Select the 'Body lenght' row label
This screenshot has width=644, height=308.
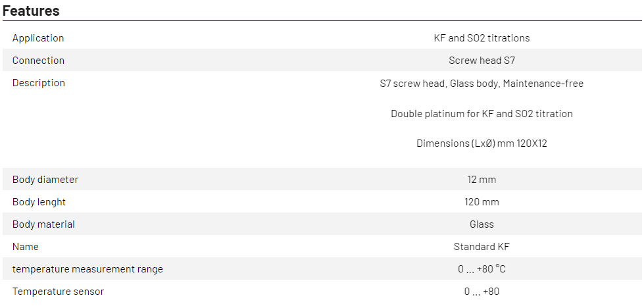[39, 202]
